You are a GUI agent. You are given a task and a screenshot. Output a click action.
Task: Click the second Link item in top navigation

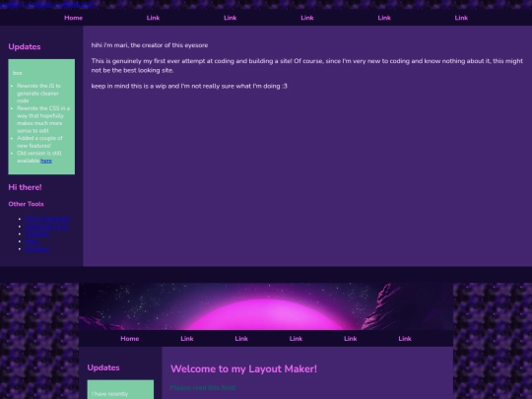pos(230,18)
